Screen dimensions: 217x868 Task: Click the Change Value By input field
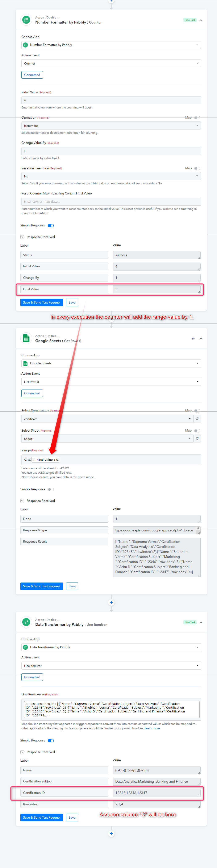click(x=111, y=151)
